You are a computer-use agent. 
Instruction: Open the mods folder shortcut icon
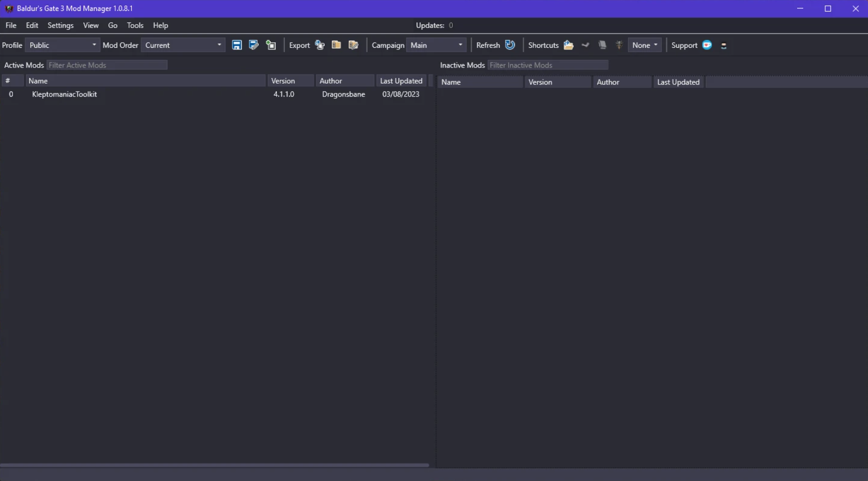point(569,45)
